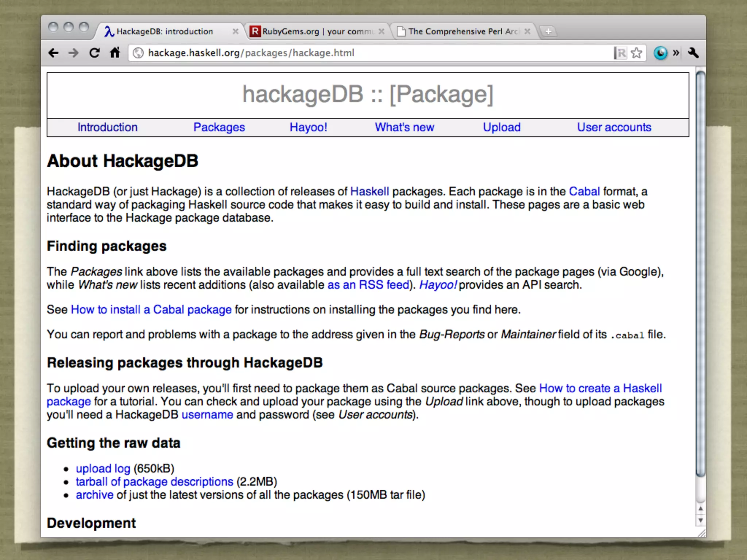Image resolution: width=747 pixels, height=560 pixels.
Task: Close the RubyGems.org tab
Action: point(382,32)
